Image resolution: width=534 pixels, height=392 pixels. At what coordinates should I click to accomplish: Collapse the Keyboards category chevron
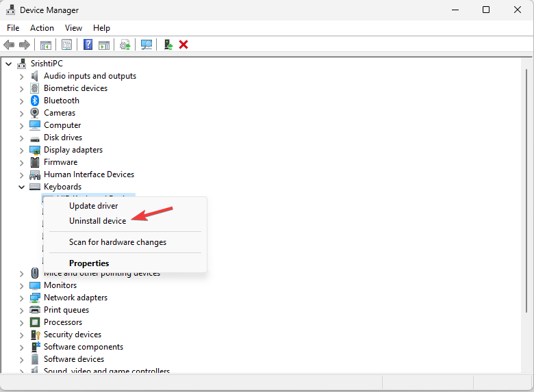point(21,187)
